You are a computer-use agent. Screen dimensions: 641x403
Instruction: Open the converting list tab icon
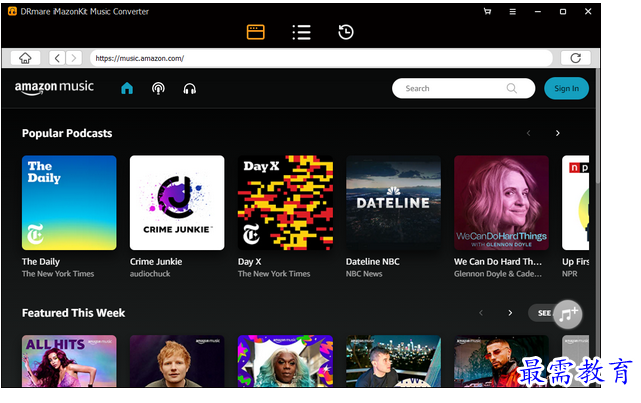pyautogui.click(x=302, y=32)
